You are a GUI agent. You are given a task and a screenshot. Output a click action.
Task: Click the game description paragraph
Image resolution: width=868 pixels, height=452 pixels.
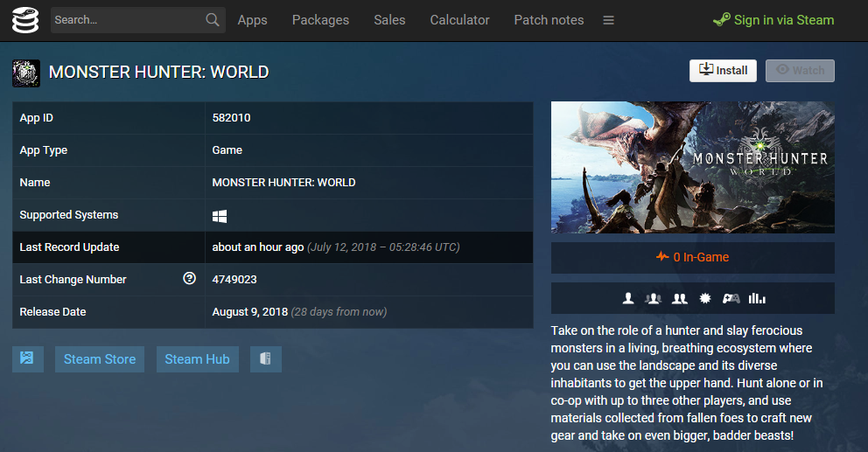pyautogui.click(x=687, y=383)
